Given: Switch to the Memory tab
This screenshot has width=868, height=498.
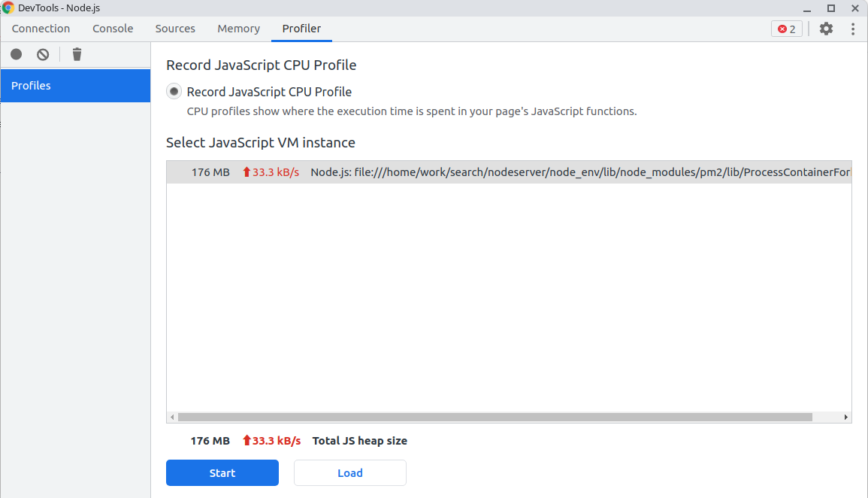Looking at the screenshot, I should (238, 29).
